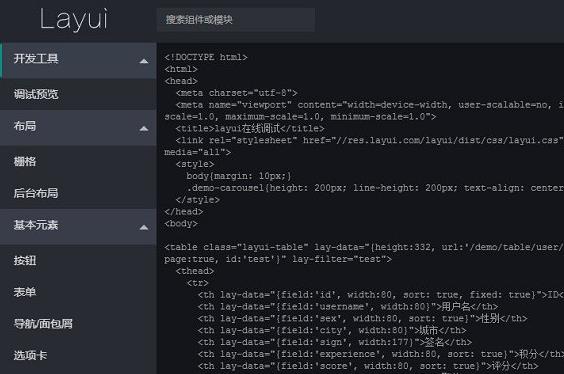This screenshot has height=374, width=564.
Task: Collapse the 基本元素 section arrow
Action: (144, 228)
